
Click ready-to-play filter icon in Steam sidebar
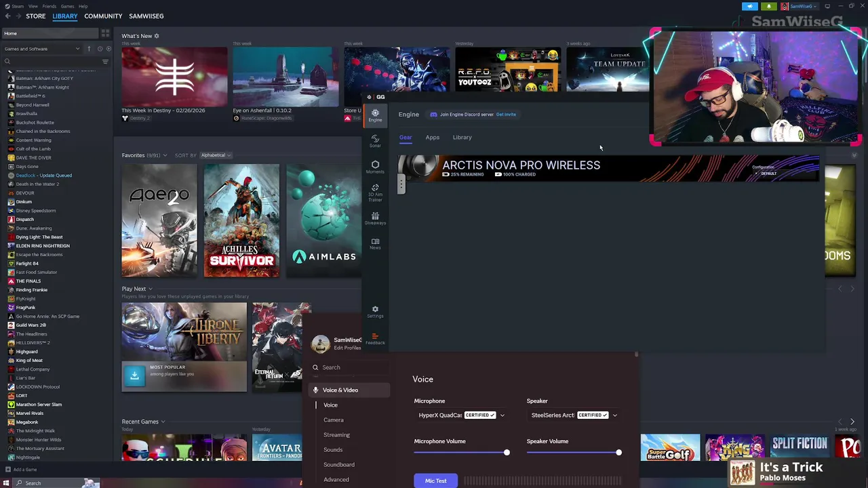pos(108,49)
